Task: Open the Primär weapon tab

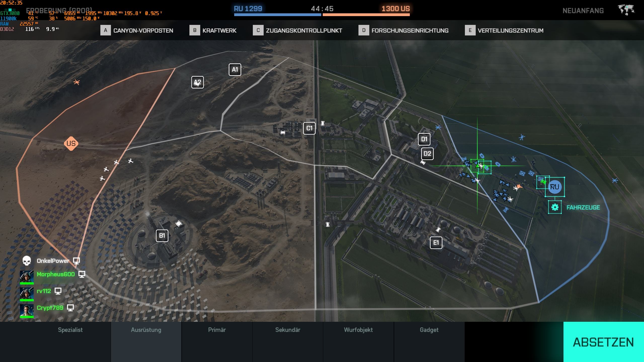Action: tap(217, 342)
